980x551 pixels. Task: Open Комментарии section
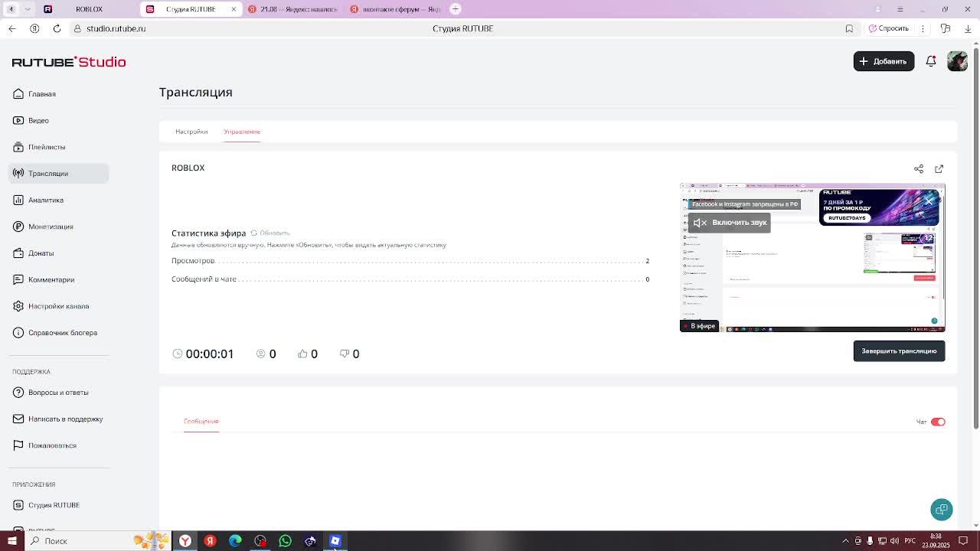click(44, 279)
